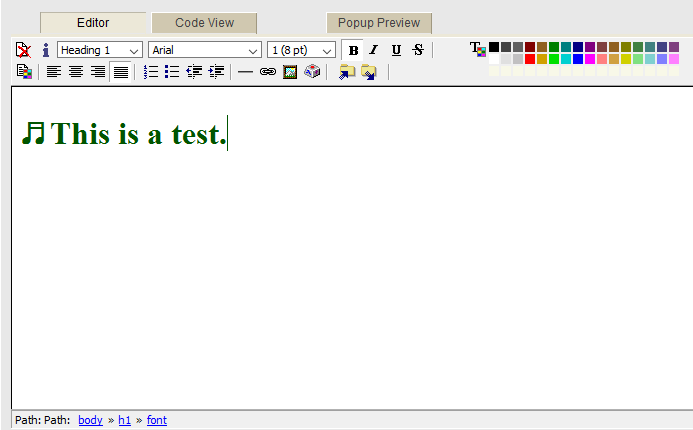
Task: Click the folder icon with up-left arrow
Action: [347, 72]
